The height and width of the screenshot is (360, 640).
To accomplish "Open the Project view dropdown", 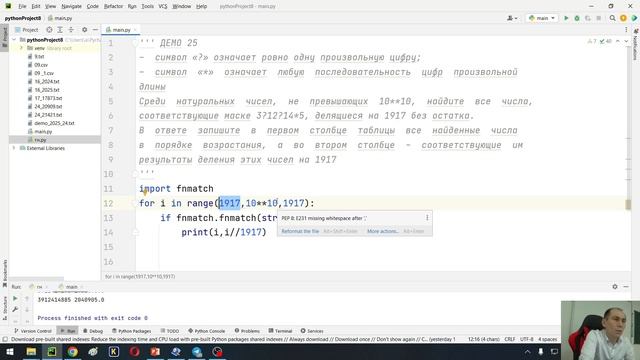I will point(27,30).
